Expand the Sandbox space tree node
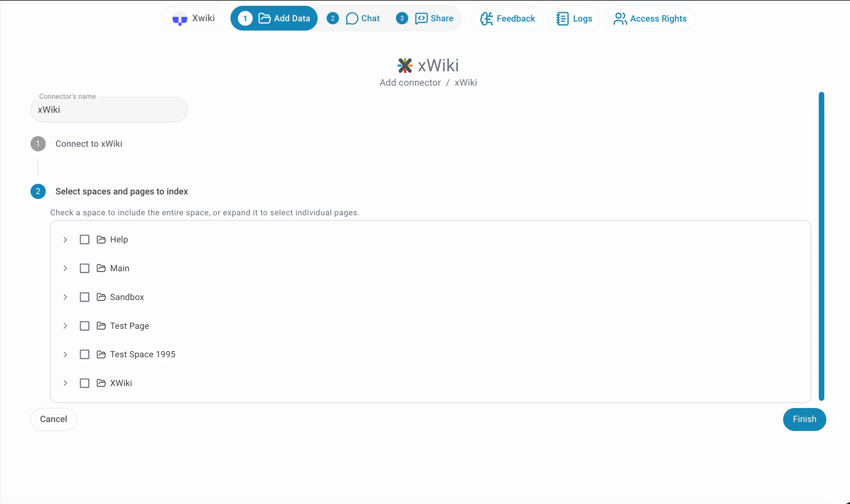Viewport: 850px width, 504px height. [x=65, y=297]
